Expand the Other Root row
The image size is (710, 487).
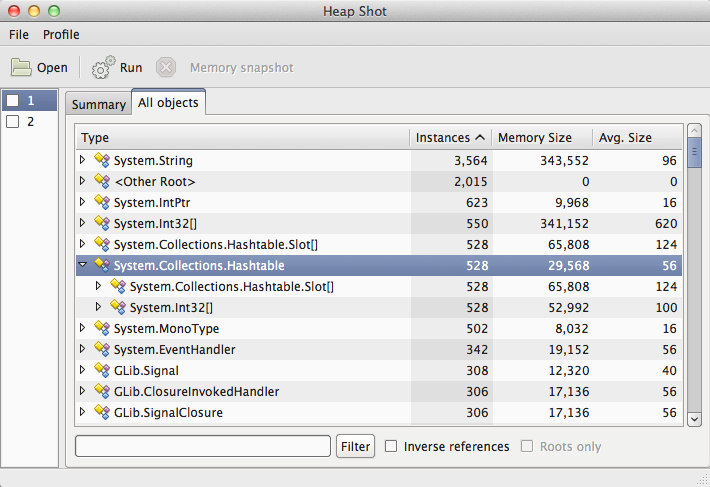click(83, 181)
